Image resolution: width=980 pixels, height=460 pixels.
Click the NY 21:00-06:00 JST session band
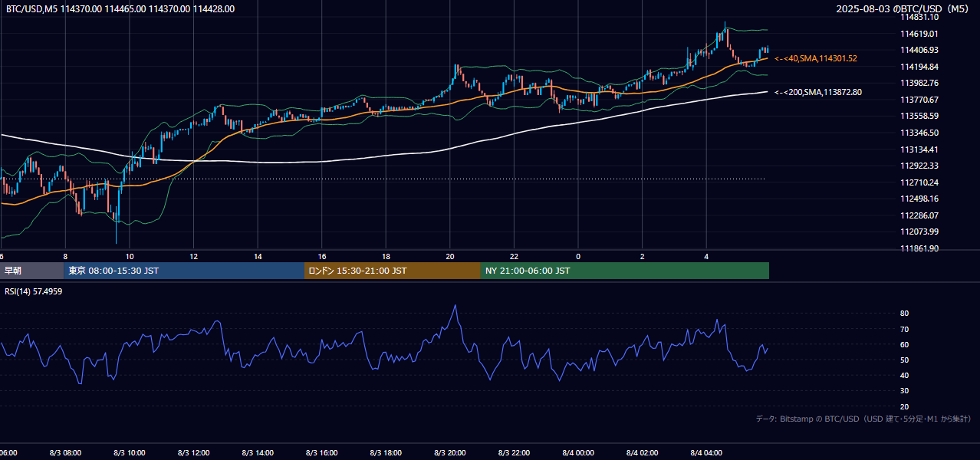(625, 271)
